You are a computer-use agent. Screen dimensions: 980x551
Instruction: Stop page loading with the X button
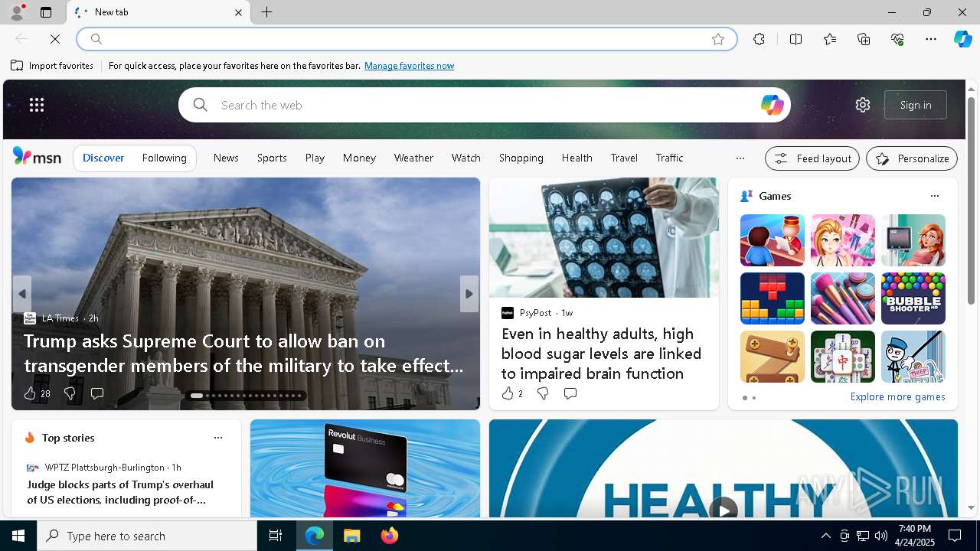(x=55, y=39)
